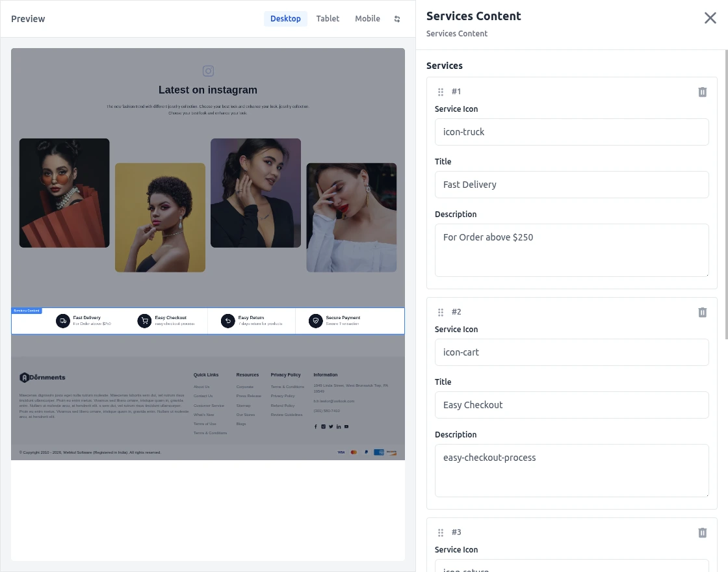This screenshot has height=572, width=728.
Task: Click the Services section heading in panel
Action: (x=445, y=66)
